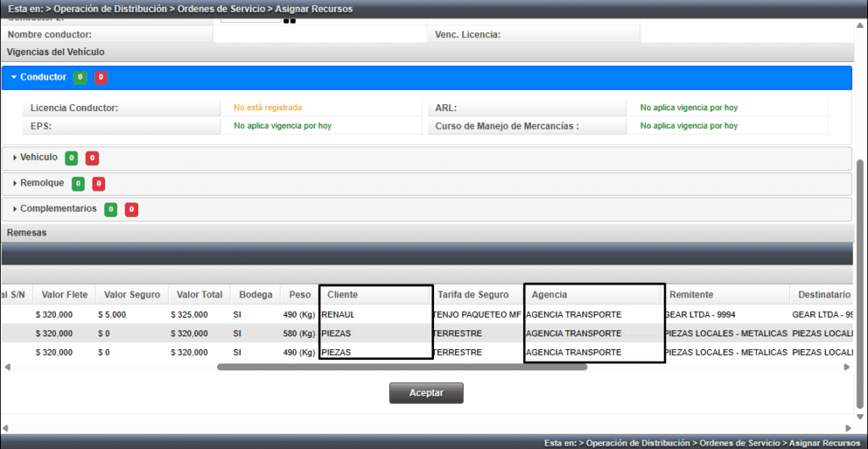Click green badge beside Vehículo
Image resolution: width=868 pixels, height=449 pixels.
72,158
